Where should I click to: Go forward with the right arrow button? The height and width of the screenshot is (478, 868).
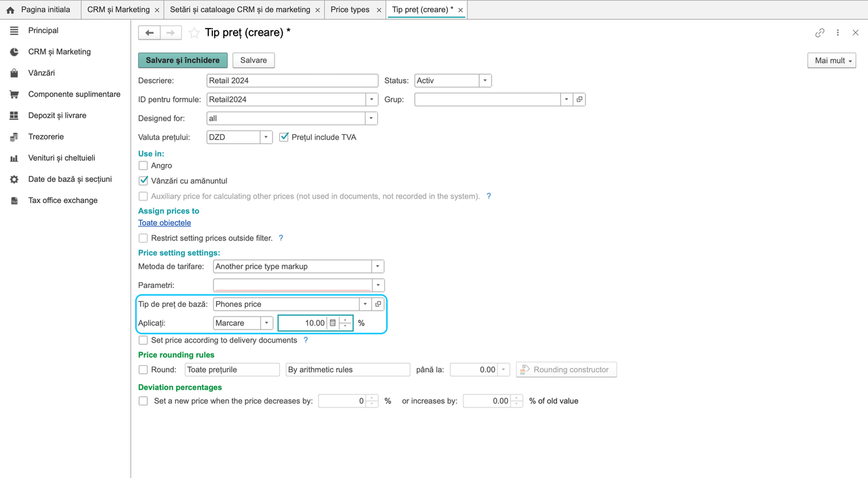coord(171,32)
